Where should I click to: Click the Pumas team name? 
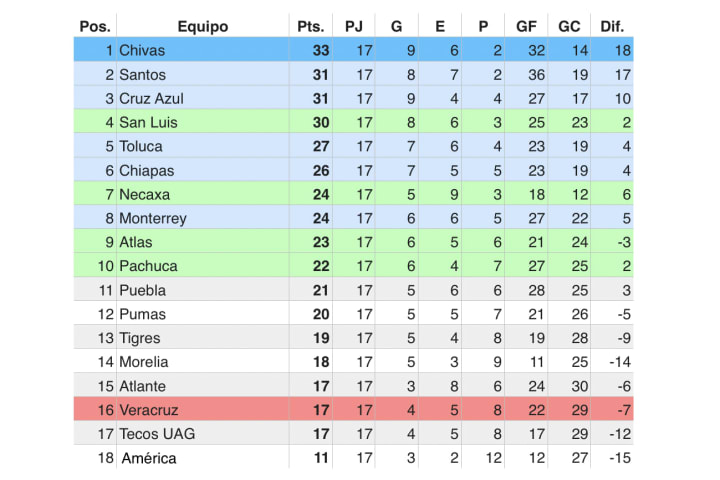142,314
